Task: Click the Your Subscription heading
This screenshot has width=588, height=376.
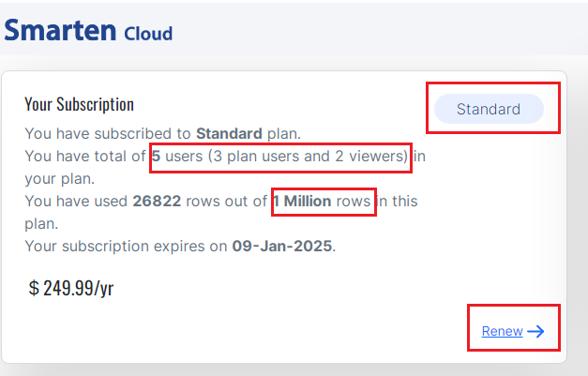Action: click(79, 104)
